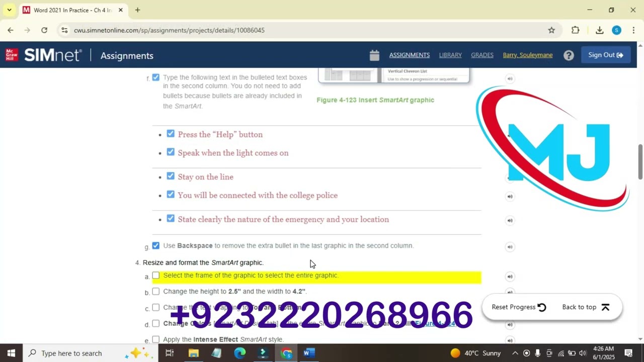The height and width of the screenshot is (362, 644).
Task: Click the Reset Progress button
Action: (x=519, y=307)
